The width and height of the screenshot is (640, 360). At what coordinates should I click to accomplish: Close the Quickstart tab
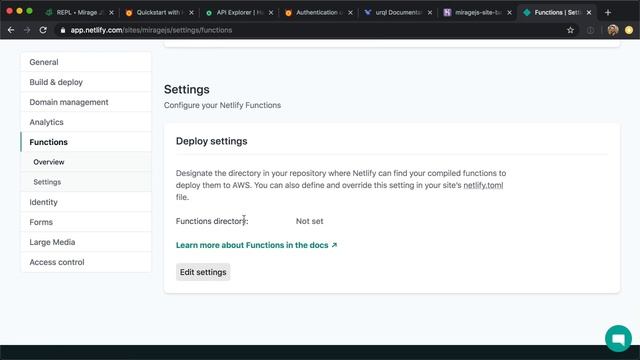191,13
